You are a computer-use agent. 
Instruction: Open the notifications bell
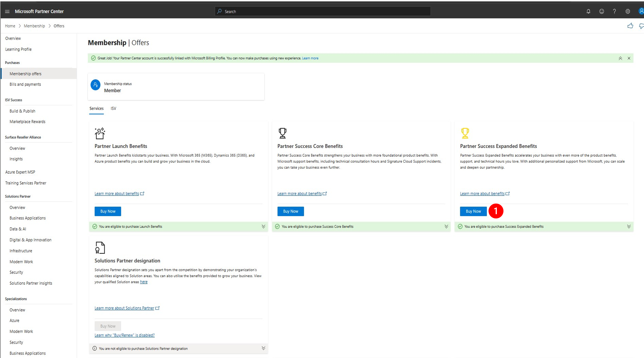pos(588,12)
